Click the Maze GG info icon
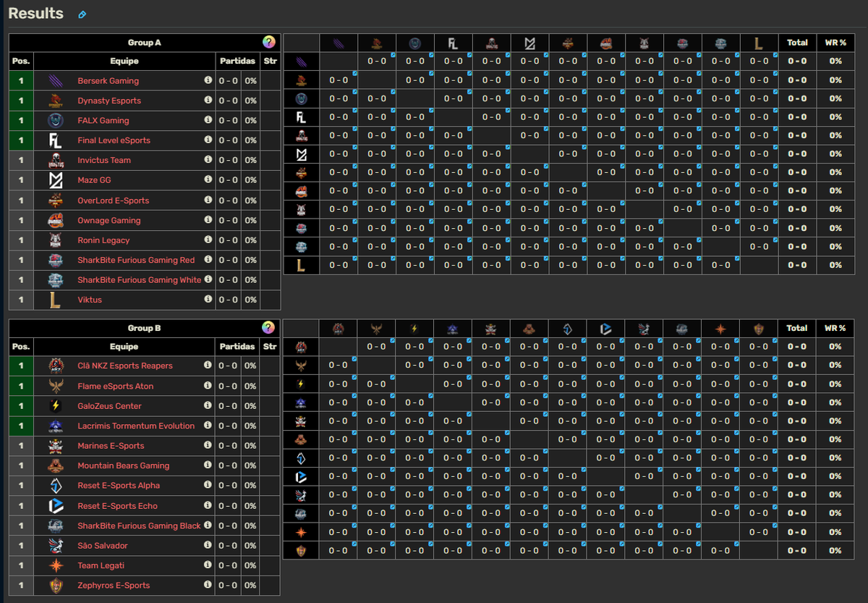The width and height of the screenshot is (868, 603). [208, 180]
